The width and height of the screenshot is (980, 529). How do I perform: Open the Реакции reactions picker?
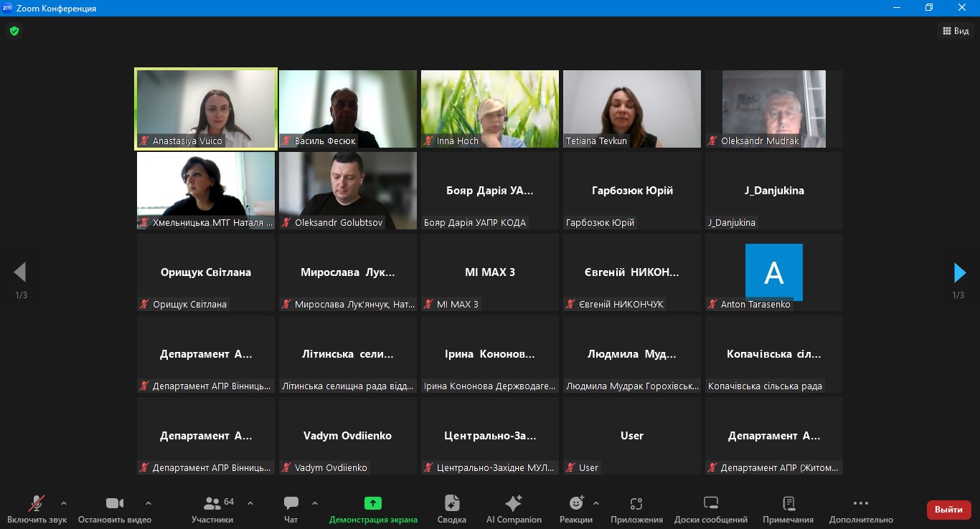coord(576,508)
